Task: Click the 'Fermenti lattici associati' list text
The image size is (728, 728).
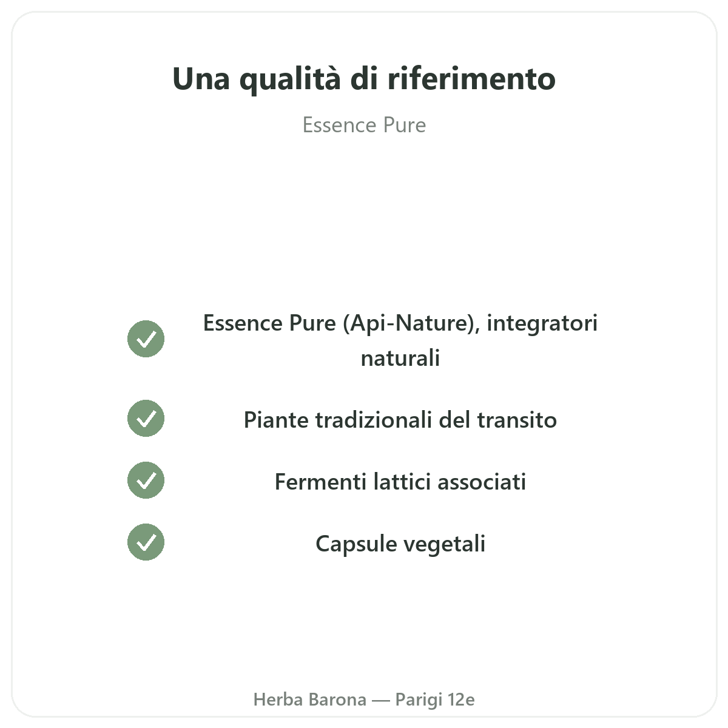Action: [x=400, y=482]
